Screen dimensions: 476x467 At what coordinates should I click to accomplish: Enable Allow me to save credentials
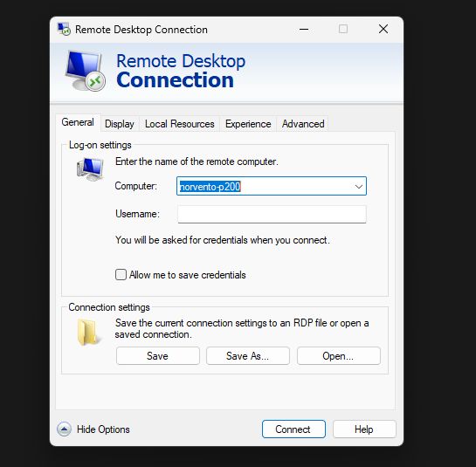pyautogui.click(x=121, y=275)
